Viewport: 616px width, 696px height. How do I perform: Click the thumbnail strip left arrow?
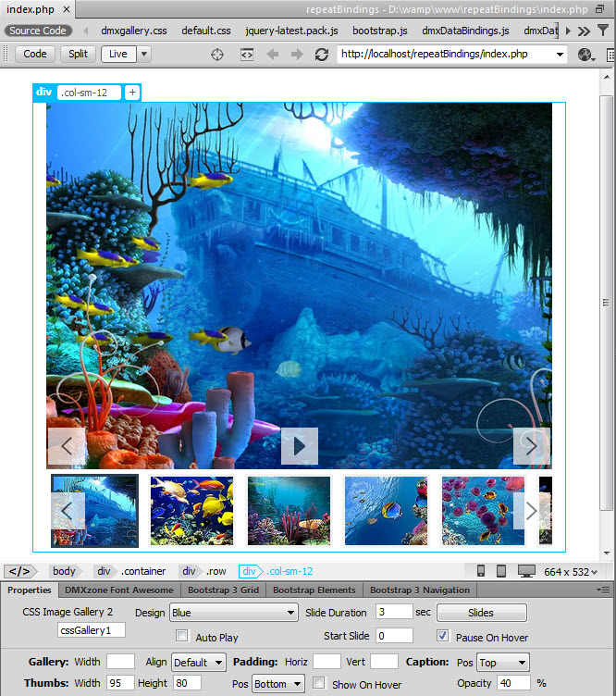(68, 511)
